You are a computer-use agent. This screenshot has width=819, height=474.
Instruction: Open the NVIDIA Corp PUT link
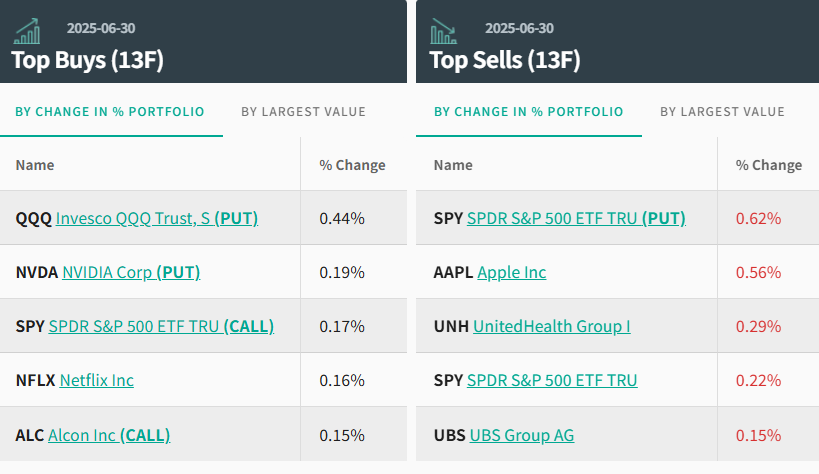click(131, 272)
